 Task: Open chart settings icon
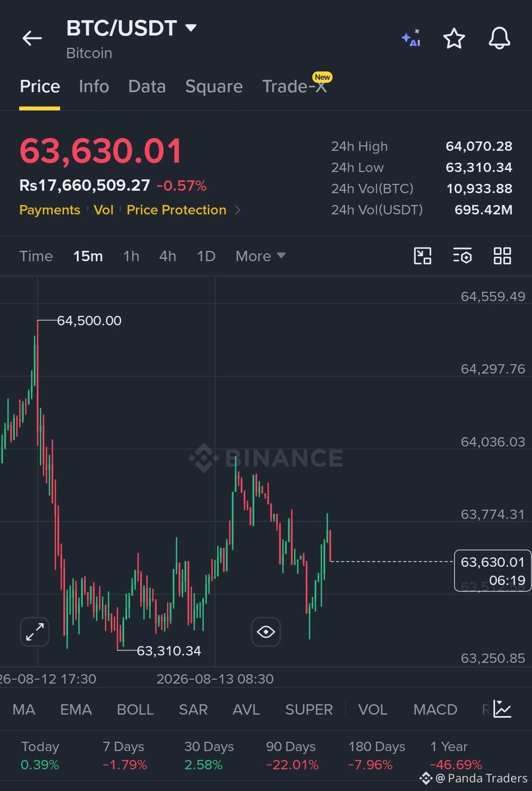coord(462,256)
